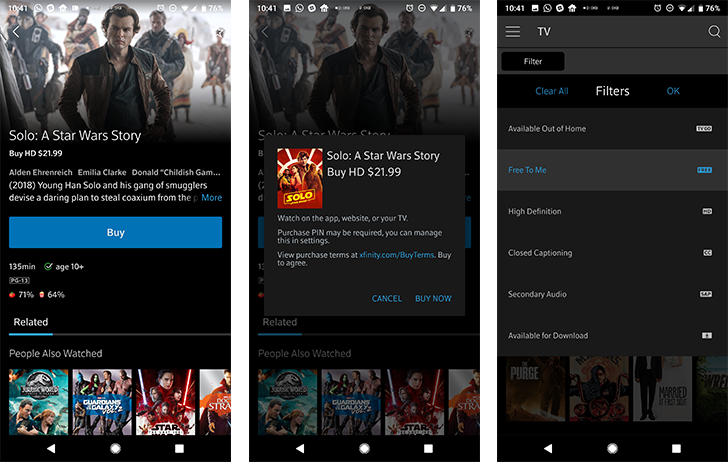The image size is (728, 462).
Task: Tap Android back button on middle phone
Action: coord(300,448)
